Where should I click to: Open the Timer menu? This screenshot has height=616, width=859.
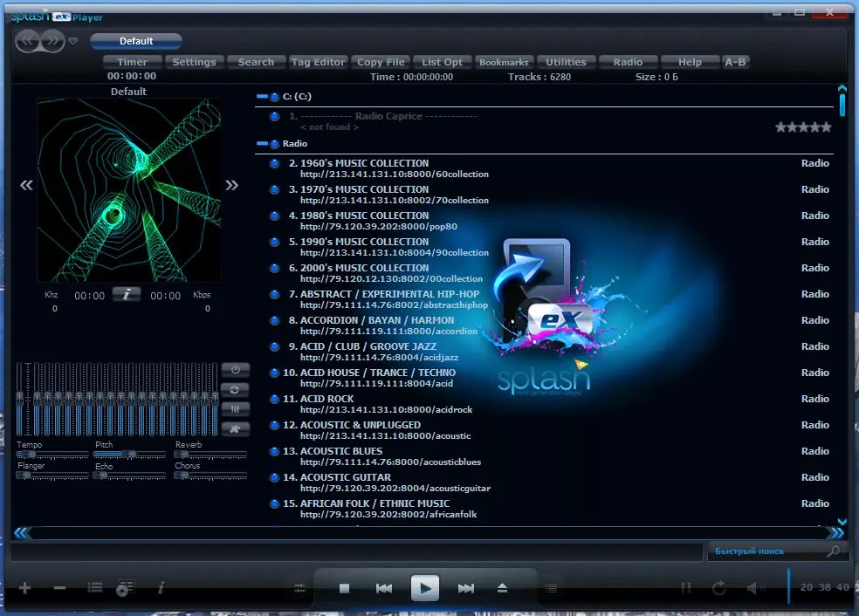[132, 62]
